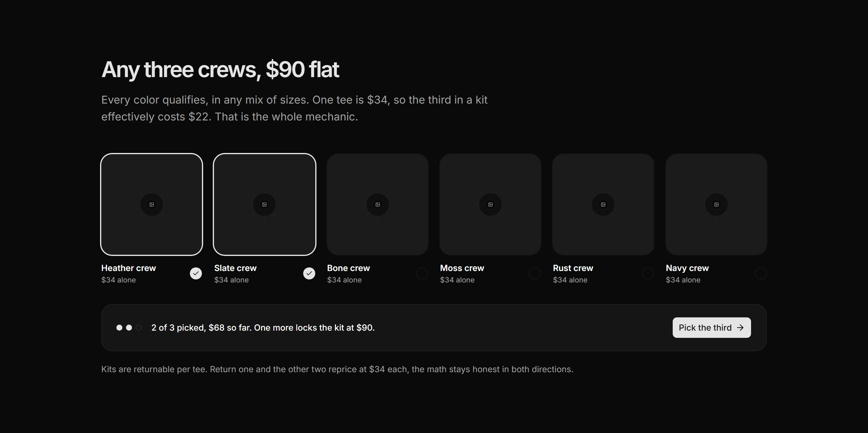This screenshot has height=433, width=868.
Task: Open the Rust crew title label
Action: point(573,268)
